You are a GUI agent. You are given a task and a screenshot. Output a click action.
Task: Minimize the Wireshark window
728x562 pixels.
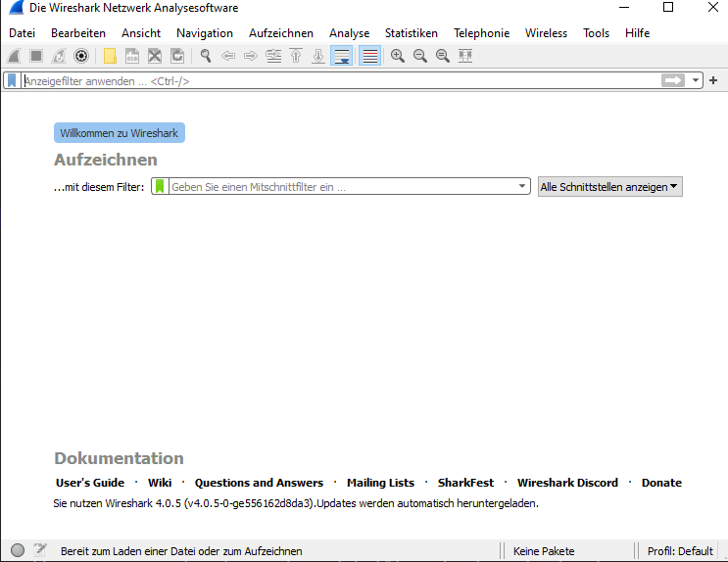624,7
